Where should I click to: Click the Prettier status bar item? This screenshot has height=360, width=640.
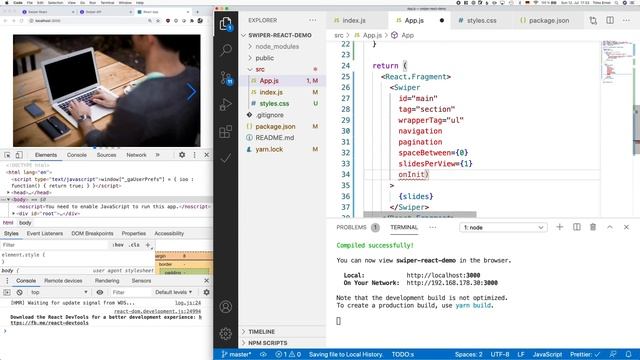click(x=585, y=354)
